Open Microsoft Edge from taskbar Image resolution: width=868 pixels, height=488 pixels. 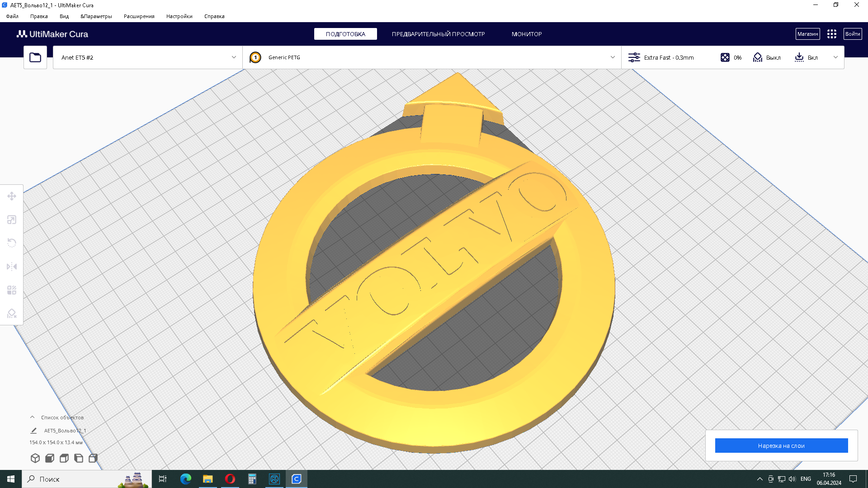[185, 479]
